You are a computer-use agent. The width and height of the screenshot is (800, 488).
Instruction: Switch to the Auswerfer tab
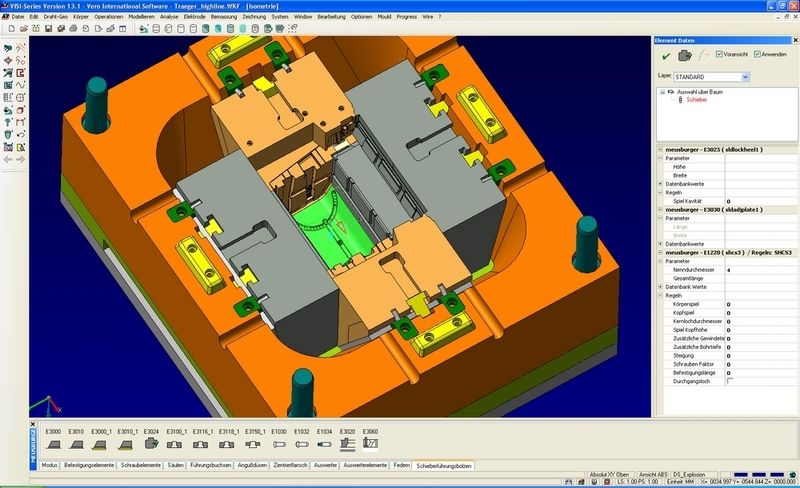326,465
